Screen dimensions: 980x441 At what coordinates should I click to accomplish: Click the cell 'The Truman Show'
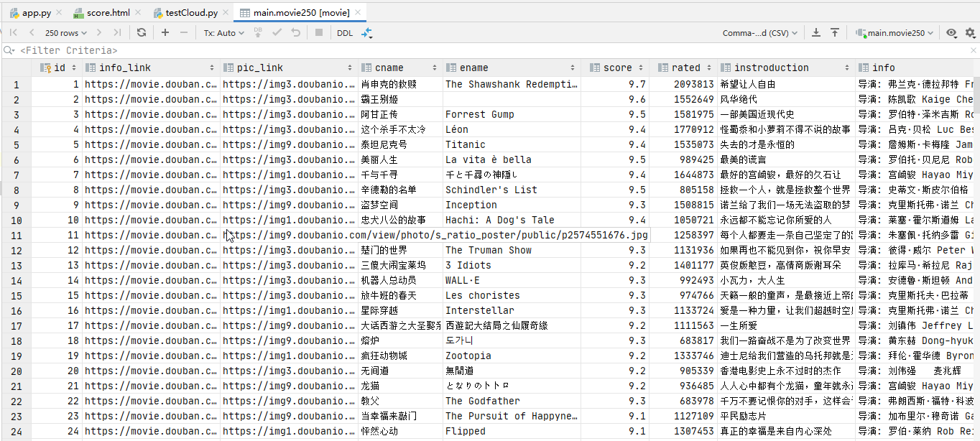coord(512,250)
